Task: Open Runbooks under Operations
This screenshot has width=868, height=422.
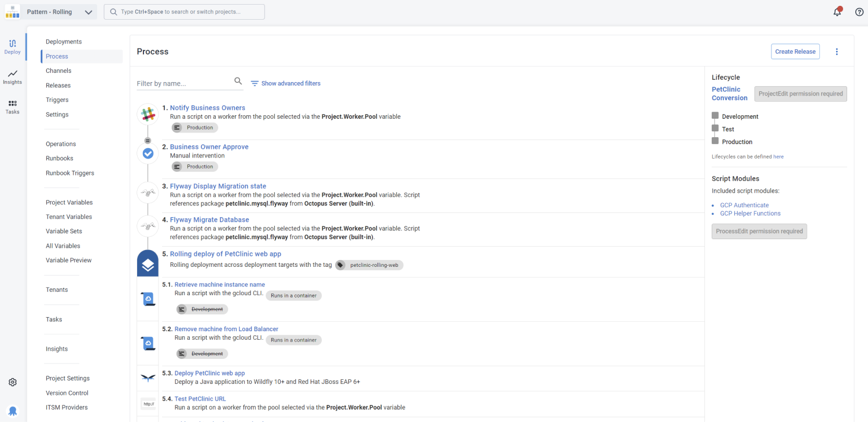Action: pyautogui.click(x=59, y=158)
